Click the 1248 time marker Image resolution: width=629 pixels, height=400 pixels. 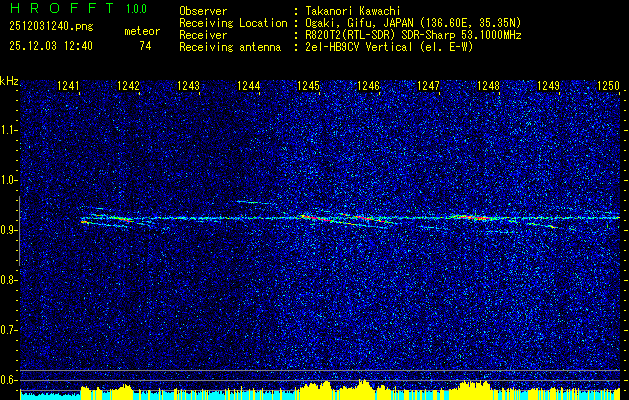pos(489,85)
